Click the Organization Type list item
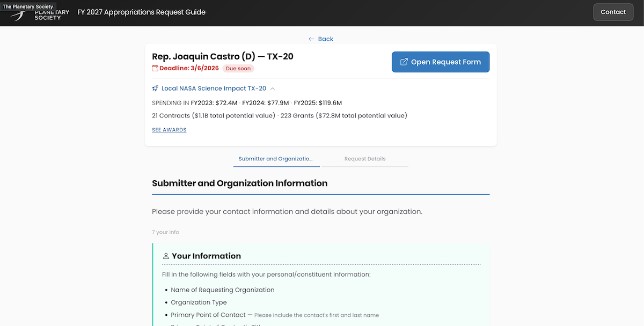644x326 pixels. 199,302
